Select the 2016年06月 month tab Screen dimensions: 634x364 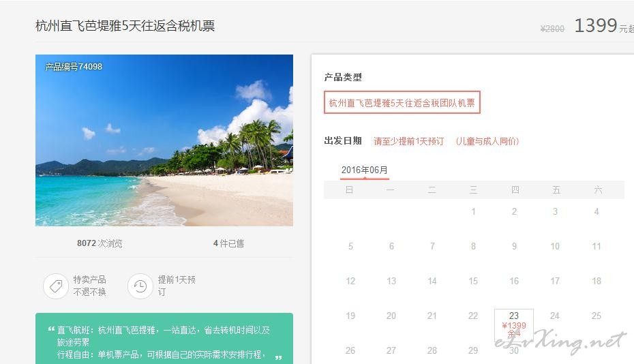364,170
